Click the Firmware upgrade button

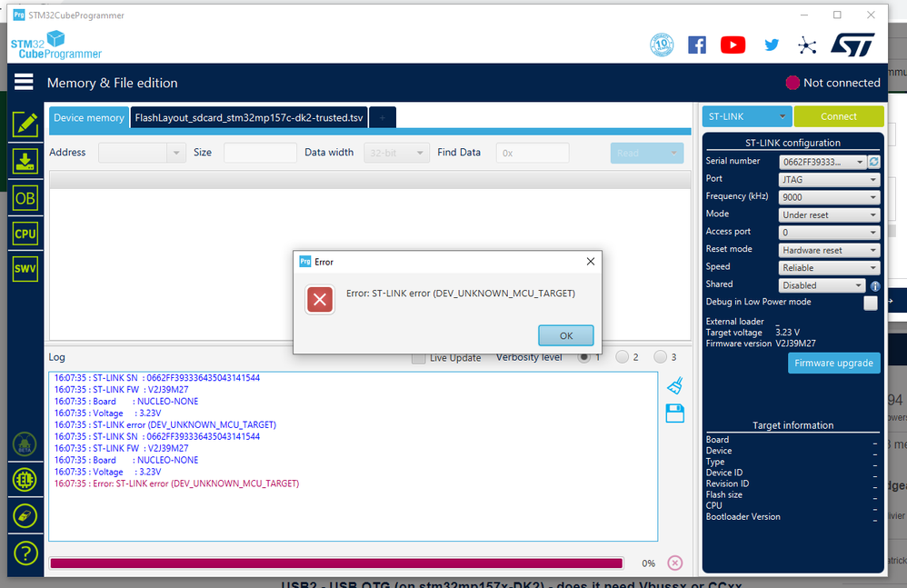pyautogui.click(x=833, y=364)
